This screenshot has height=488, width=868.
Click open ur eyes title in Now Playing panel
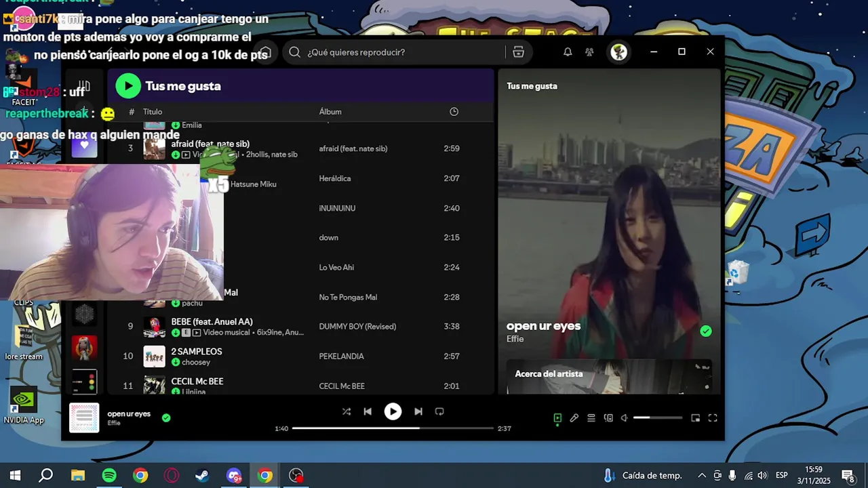coord(543,326)
